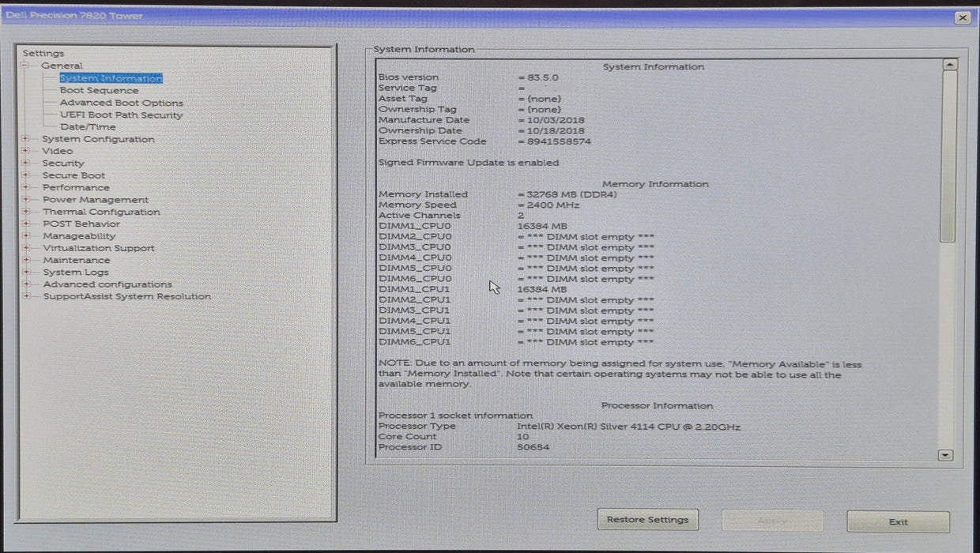Click the scroll up arrow
Screen dimensions: 980x553
[x=949, y=66]
